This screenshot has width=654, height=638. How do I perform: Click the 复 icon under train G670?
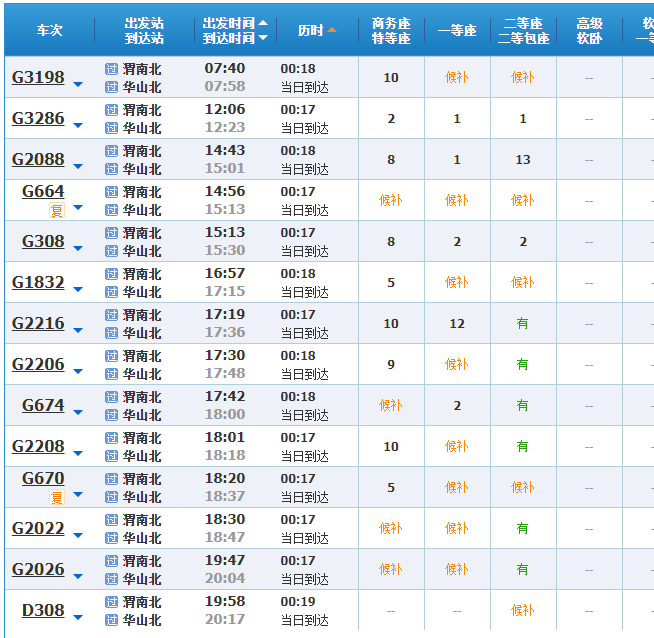tap(57, 497)
